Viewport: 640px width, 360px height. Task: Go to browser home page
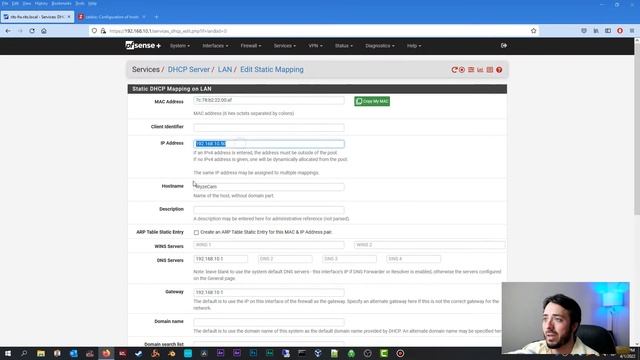(44, 31)
